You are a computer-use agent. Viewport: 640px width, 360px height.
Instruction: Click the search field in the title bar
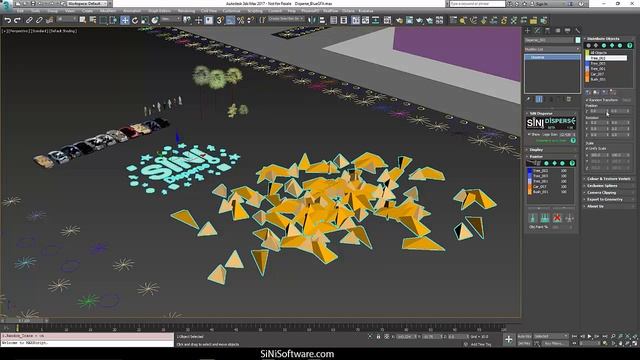click(x=477, y=4)
